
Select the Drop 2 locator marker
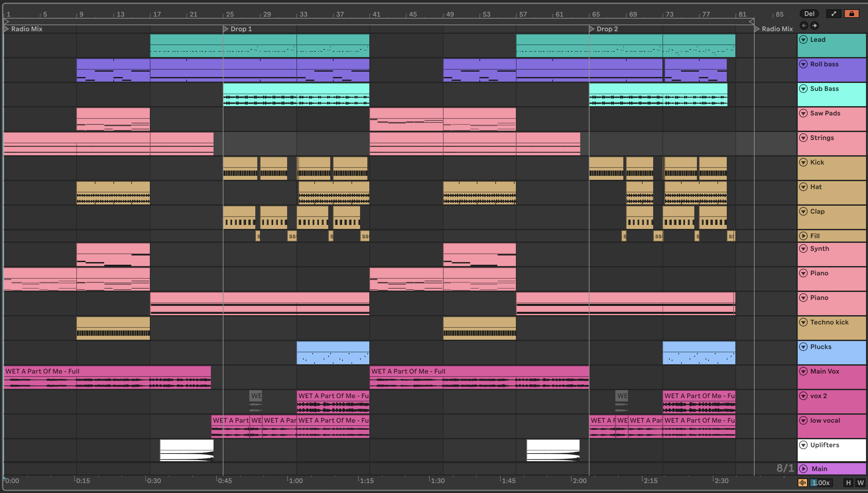[x=591, y=29]
